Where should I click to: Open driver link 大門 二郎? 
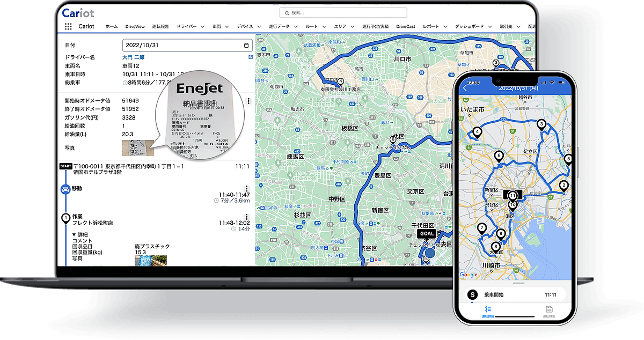(133, 57)
